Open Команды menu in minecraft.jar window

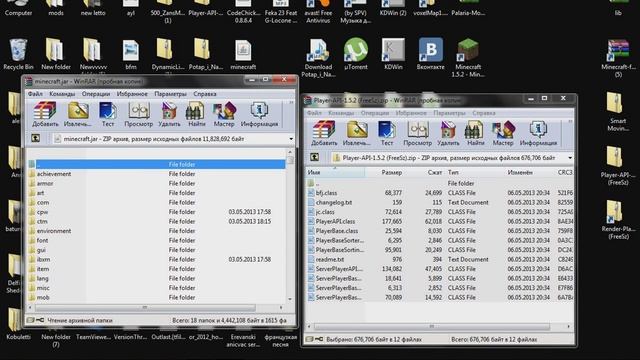(62, 94)
